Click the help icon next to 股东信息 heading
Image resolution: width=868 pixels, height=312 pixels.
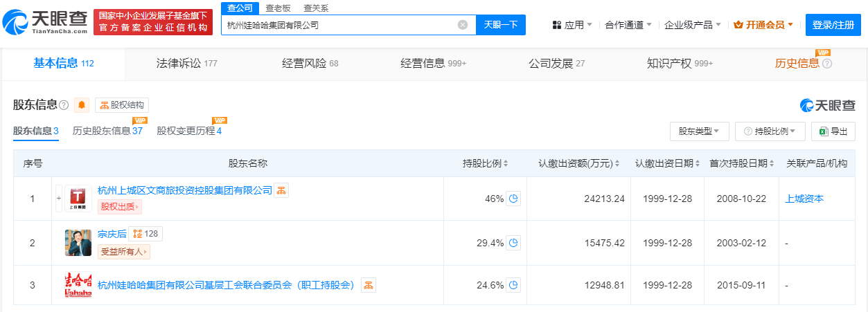pyautogui.click(x=64, y=105)
